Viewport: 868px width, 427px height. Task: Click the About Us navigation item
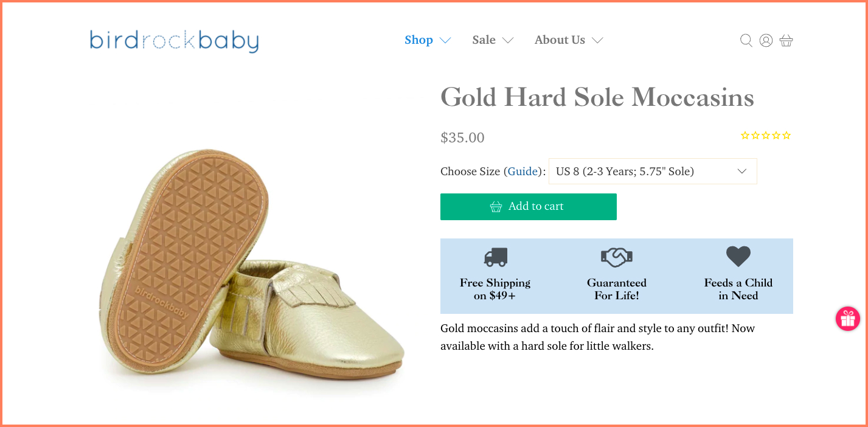pos(560,40)
